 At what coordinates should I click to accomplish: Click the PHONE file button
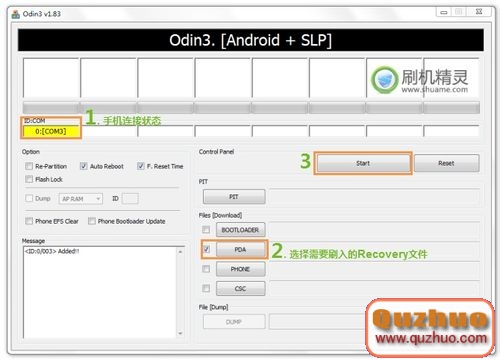pyautogui.click(x=240, y=269)
